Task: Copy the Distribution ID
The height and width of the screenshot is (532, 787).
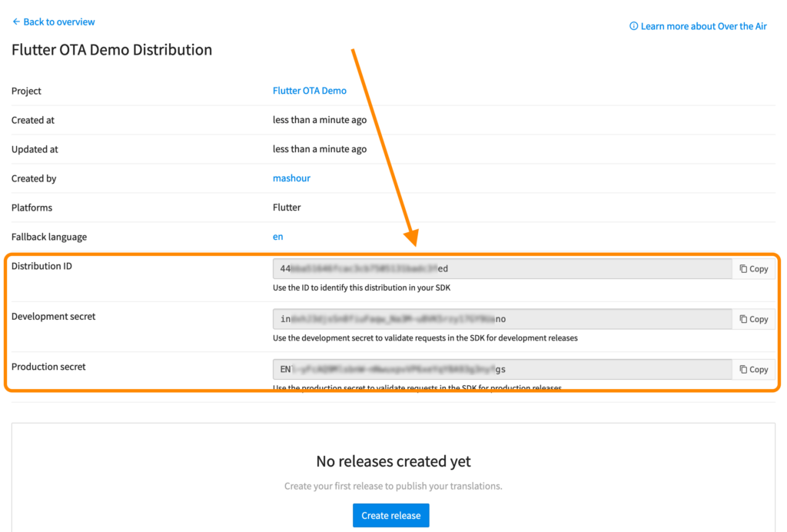Action: (753, 269)
